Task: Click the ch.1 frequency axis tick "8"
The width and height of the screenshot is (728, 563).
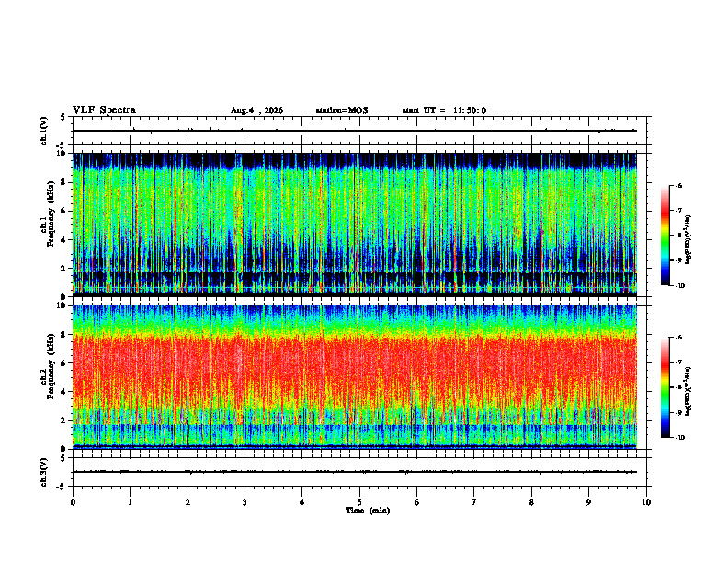Action: tap(64, 182)
